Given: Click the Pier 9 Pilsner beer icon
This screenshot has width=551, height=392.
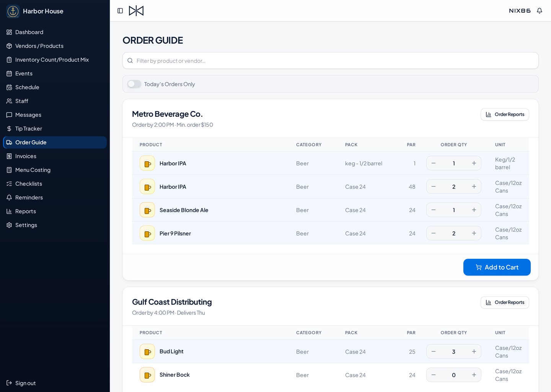Looking at the screenshot, I should (x=147, y=233).
